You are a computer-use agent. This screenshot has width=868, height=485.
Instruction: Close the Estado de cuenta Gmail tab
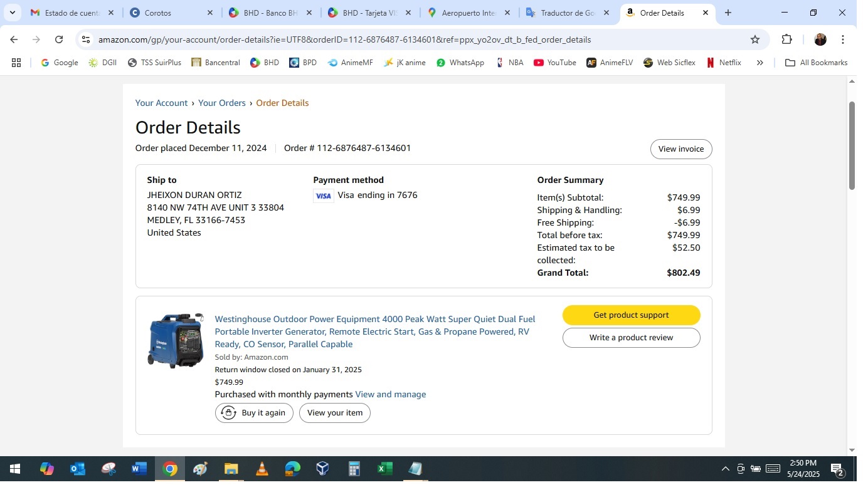pos(111,13)
